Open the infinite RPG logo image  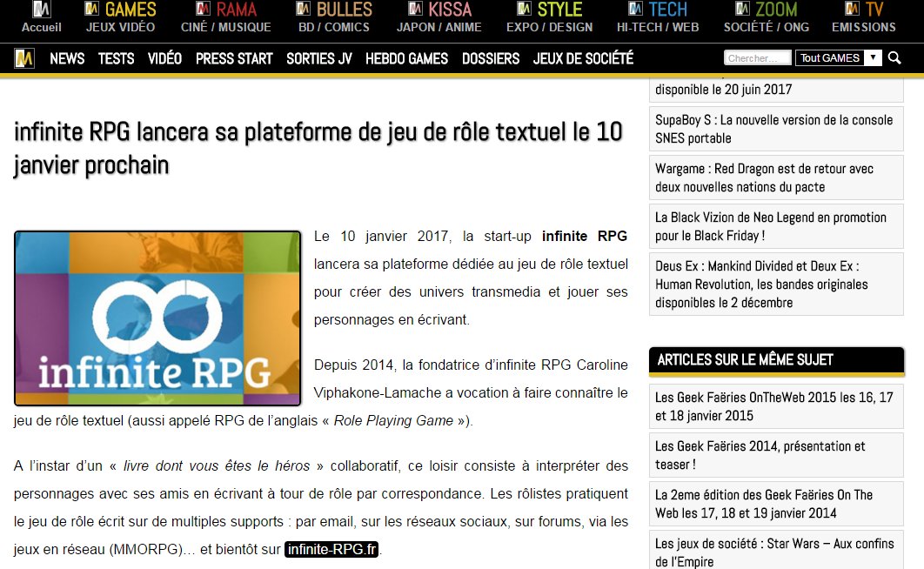(157, 318)
